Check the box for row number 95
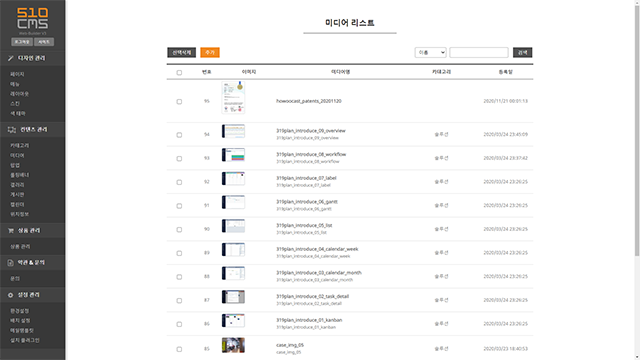The image size is (640, 360). pos(179,102)
